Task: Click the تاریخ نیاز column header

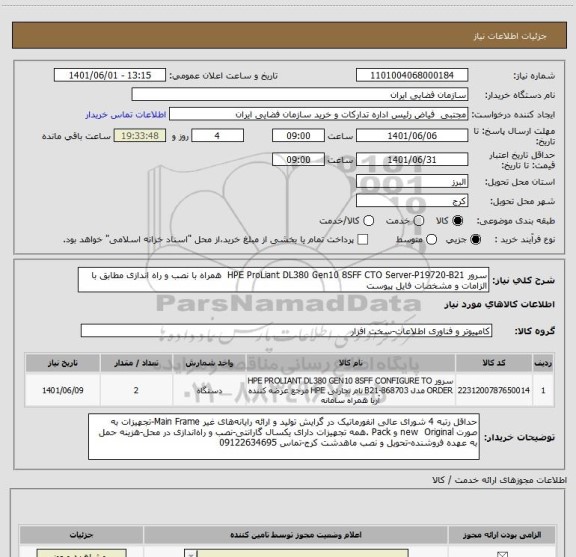Action: pyautogui.click(x=62, y=363)
